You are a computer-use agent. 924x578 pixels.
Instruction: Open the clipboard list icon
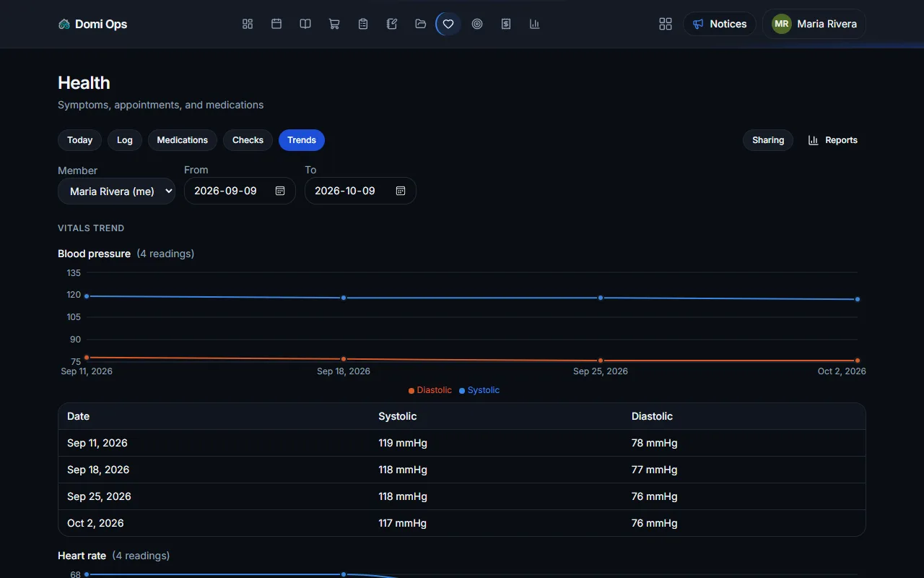pyautogui.click(x=363, y=24)
